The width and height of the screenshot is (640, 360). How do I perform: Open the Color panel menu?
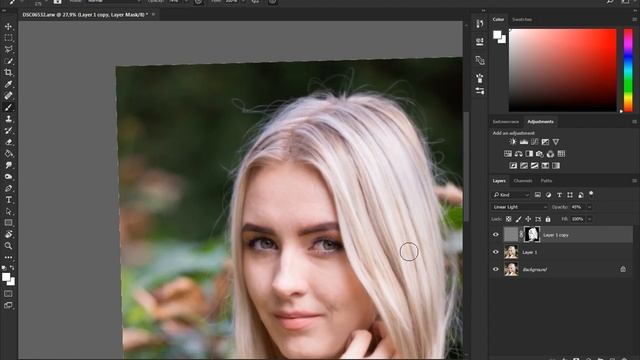[634, 19]
